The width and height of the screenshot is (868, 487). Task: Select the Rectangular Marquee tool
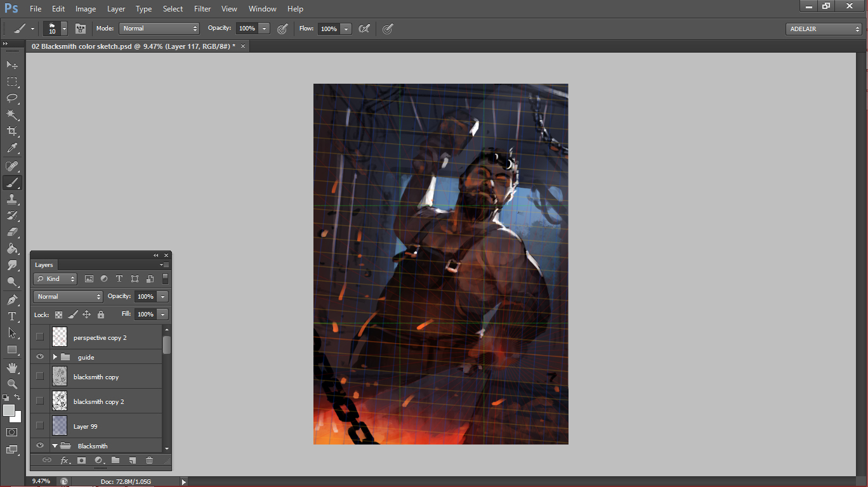coord(12,81)
